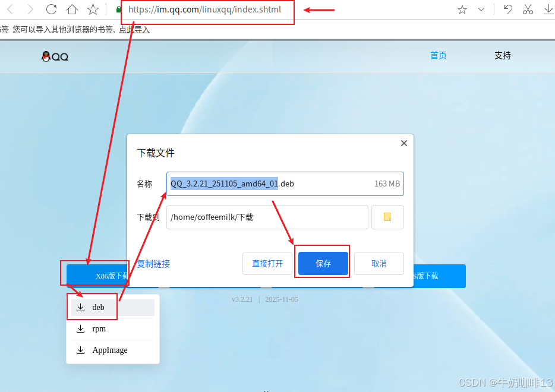
Task: Close the 下载文件 dialog with X
Action: coord(404,143)
